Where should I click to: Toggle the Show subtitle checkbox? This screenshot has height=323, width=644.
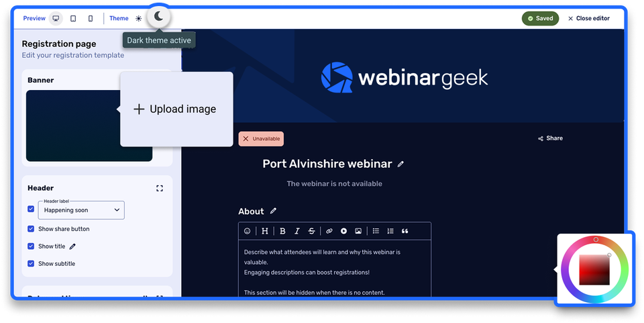point(31,263)
